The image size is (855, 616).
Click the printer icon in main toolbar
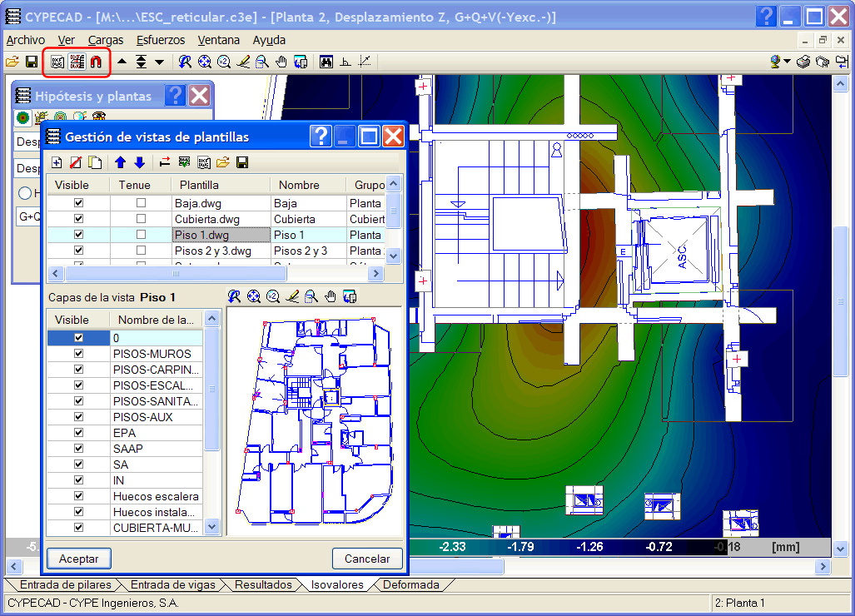tap(803, 62)
